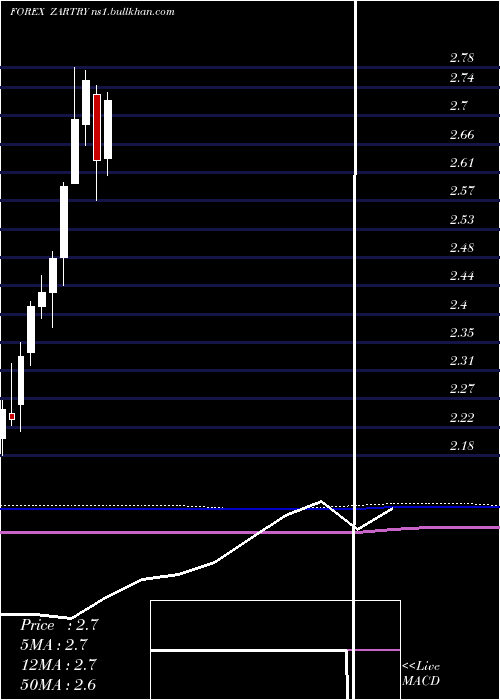Click the 2.7 price axis label
This screenshot has height=700, width=500.
click(458, 106)
